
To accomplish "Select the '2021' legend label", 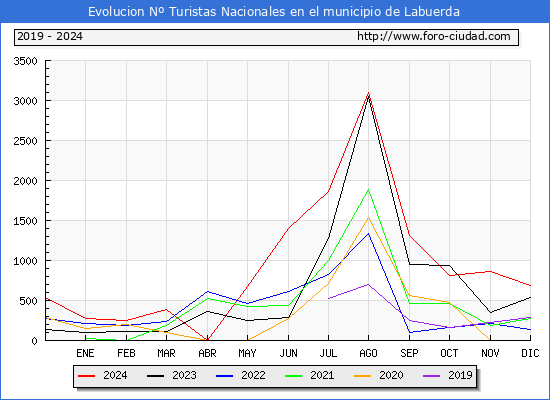I will coord(322,375).
